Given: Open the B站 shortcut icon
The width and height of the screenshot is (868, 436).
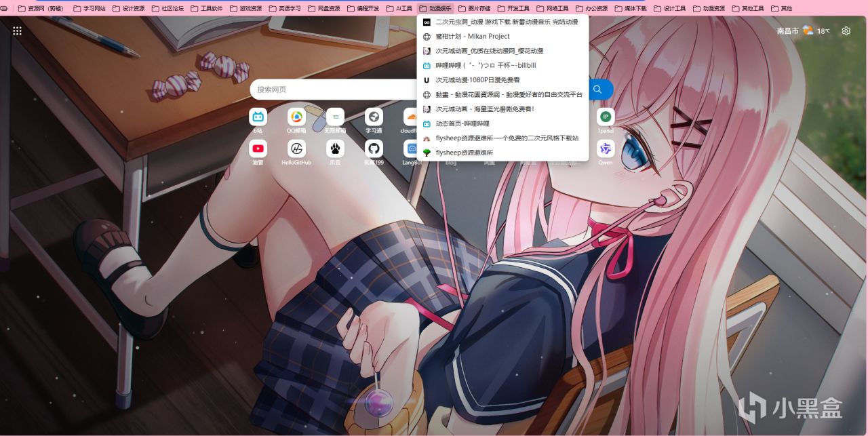Looking at the screenshot, I should click(x=258, y=117).
